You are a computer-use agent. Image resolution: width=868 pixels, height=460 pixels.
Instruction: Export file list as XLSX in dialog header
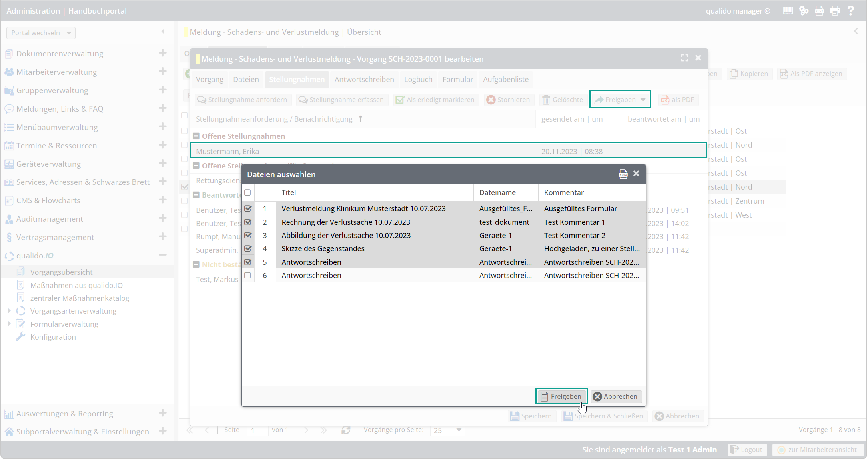coord(623,174)
